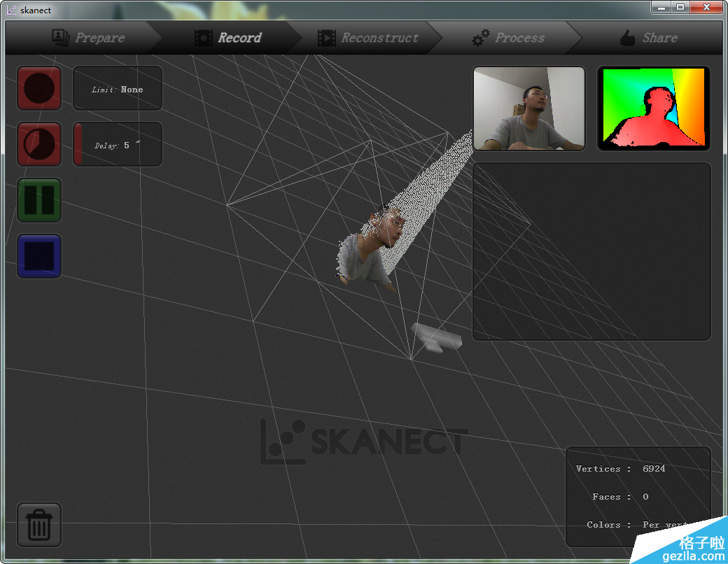Open the Prepare tab
728x564 pixels.
(88, 38)
